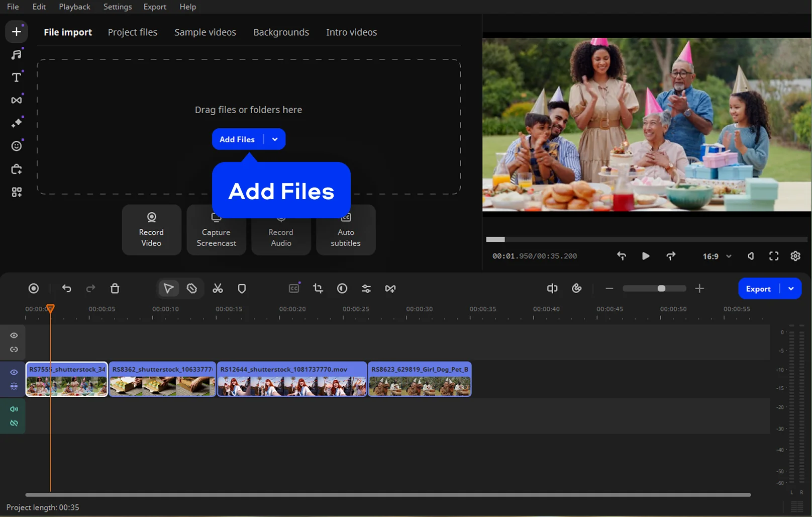Click the scissors split tool
The image size is (812, 517).
(218, 289)
